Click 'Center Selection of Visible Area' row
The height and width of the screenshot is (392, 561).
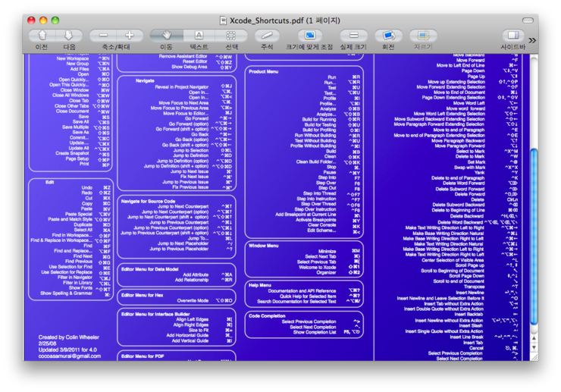point(469,260)
